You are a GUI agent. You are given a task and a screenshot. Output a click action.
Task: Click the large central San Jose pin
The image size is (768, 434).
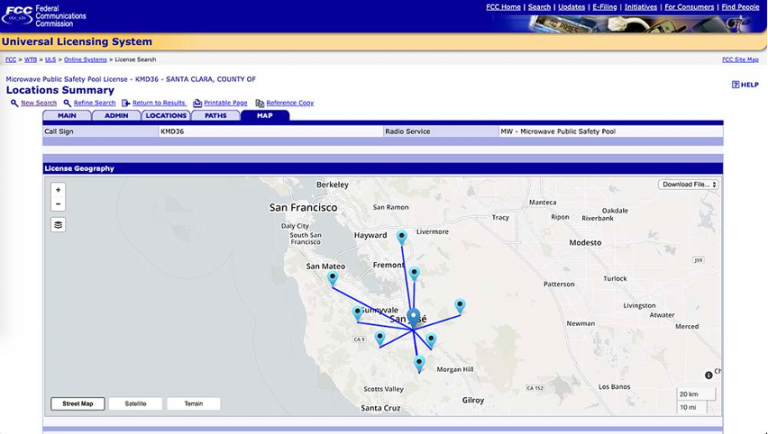click(413, 317)
